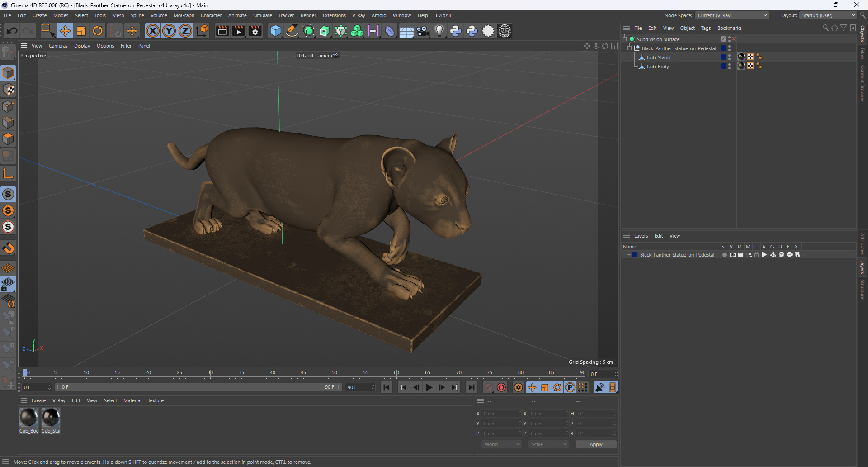
Task: Select Cub_Stand material thumbnail
Action: pyautogui.click(x=51, y=417)
